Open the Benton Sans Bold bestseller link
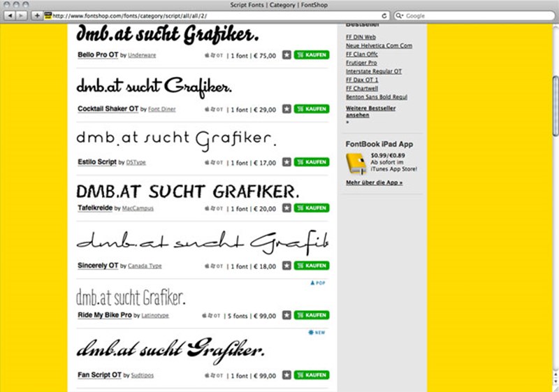559x392 pixels. coord(377,97)
